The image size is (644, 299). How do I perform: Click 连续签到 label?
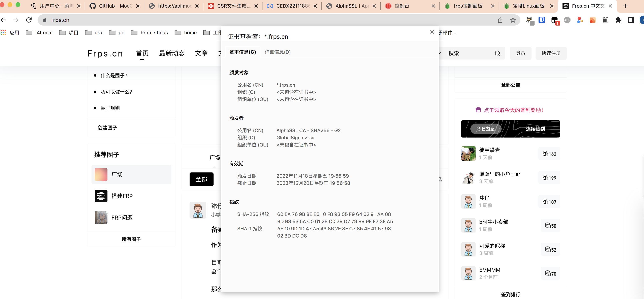[535, 129]
